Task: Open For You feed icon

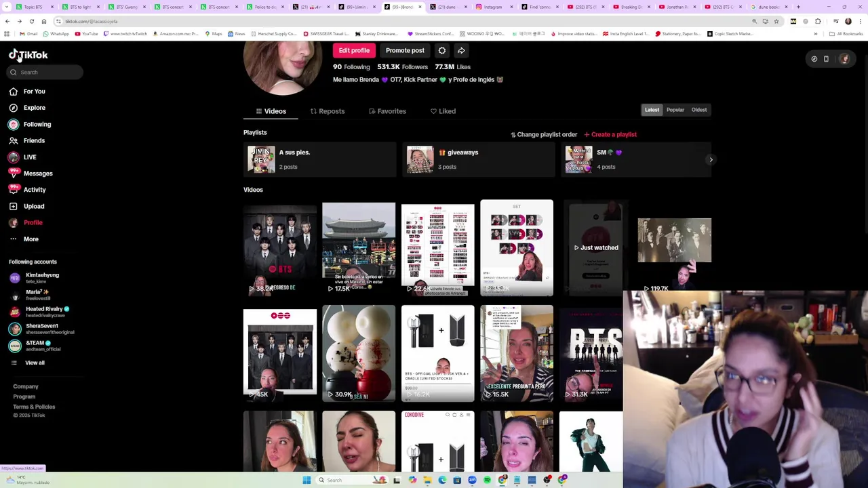Action: [x=13, y=91]
